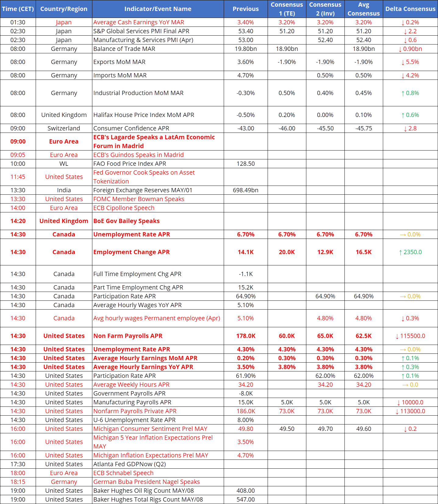The image size is (438, 504).
Task: Select Fed Governor Cook Speaks event
Action: [x=158, y=177]
